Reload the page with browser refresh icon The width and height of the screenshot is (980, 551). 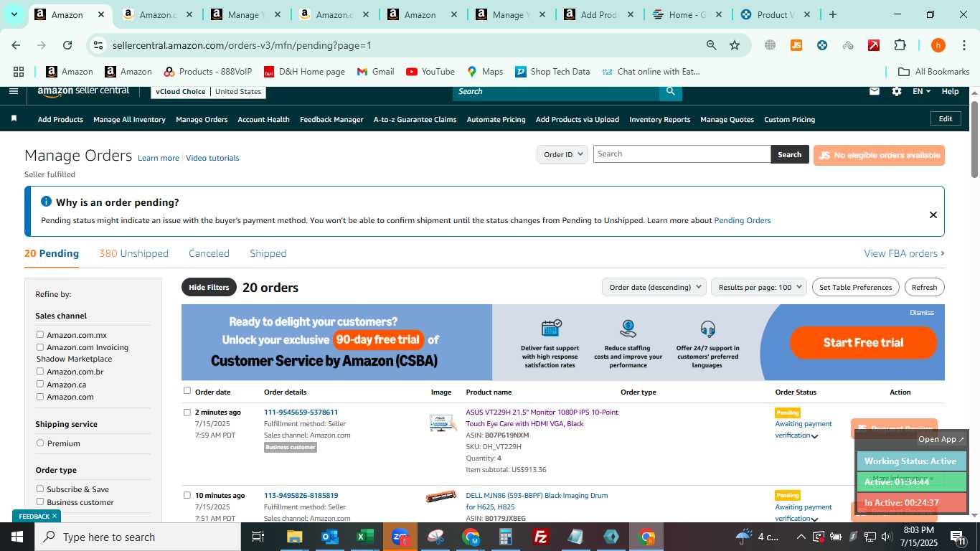67,45
